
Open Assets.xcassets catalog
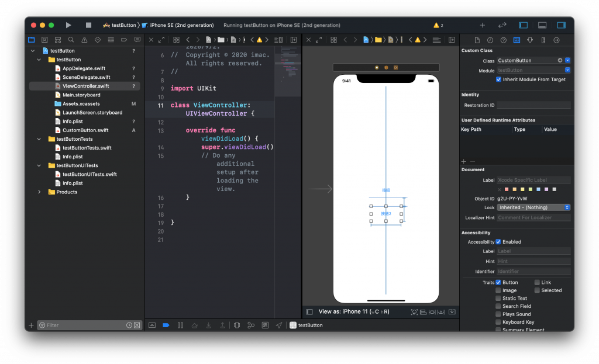[x=81, y=104]
